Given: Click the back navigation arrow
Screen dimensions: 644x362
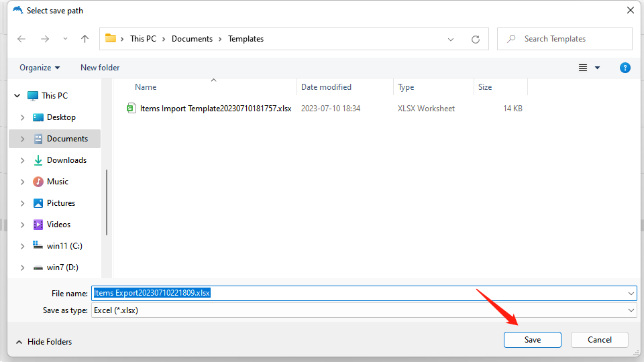Looking at the screenshot, I should point(21,39).
